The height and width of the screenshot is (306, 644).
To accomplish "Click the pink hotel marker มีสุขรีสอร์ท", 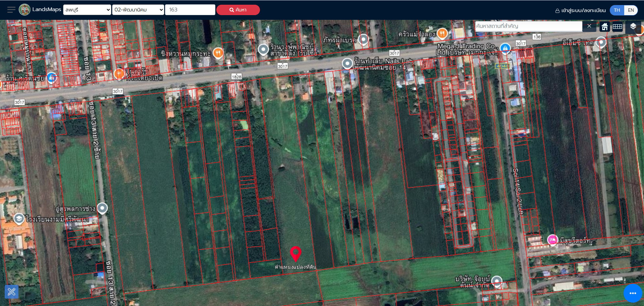I will point(552,240).
